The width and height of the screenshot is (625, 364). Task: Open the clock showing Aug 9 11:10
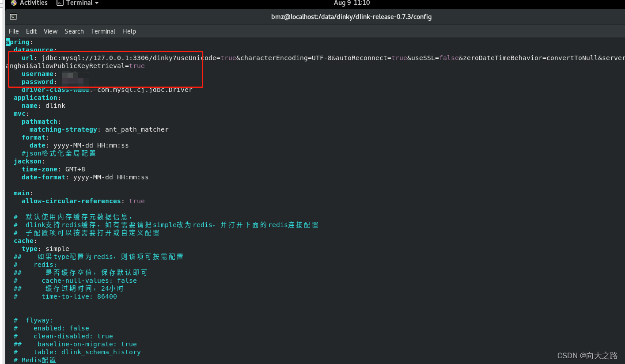[x=351, y=3]
